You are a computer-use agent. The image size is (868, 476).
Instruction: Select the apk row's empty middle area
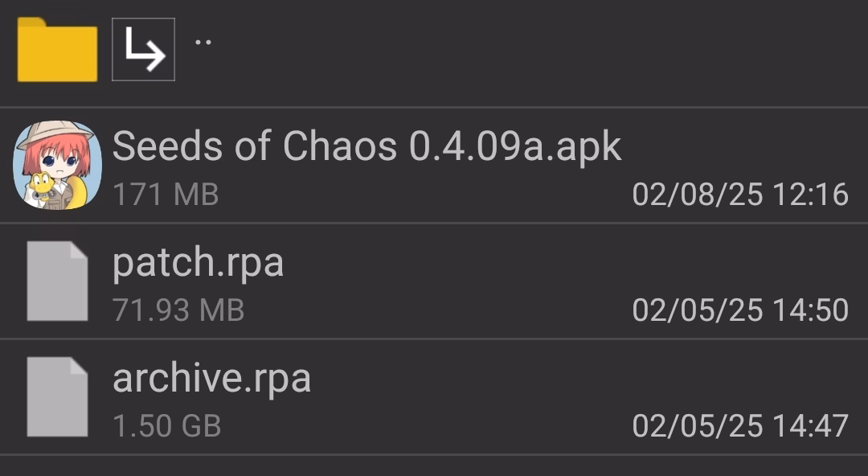click(426, 195)
